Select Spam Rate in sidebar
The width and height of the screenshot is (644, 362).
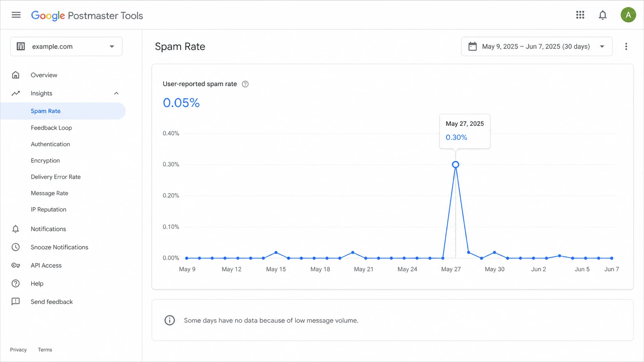tap(63, 111)
